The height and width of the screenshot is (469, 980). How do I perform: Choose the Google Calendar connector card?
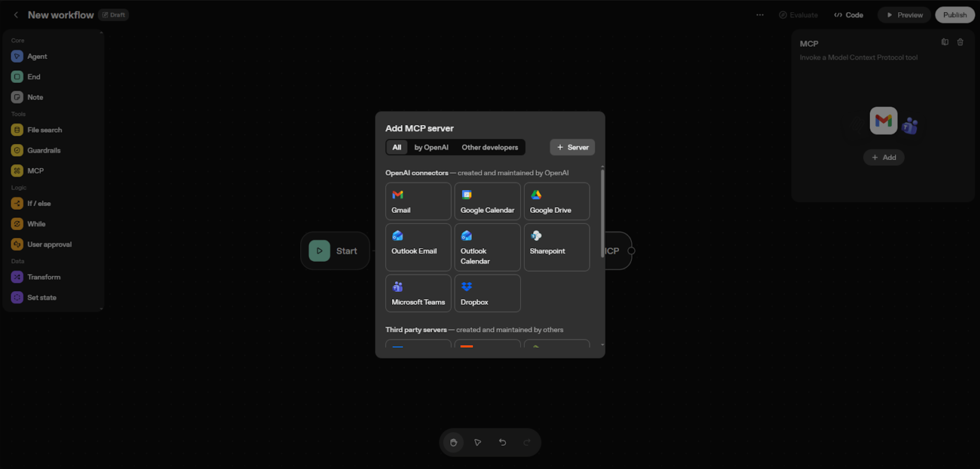point(487,201)
